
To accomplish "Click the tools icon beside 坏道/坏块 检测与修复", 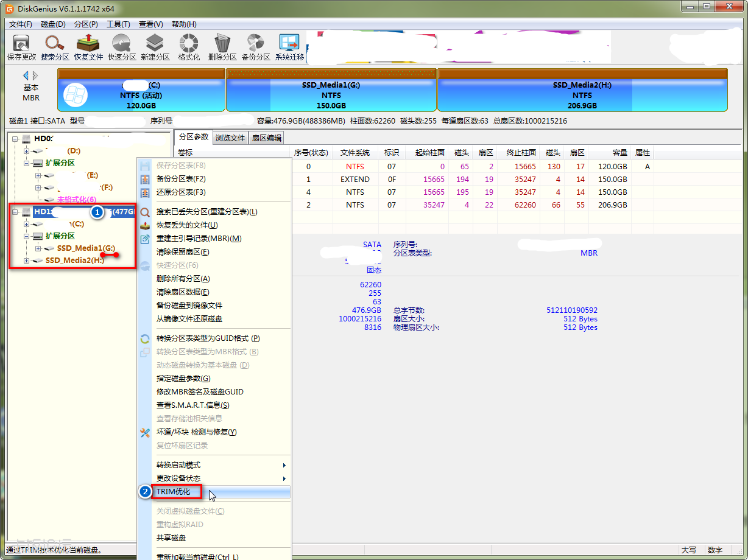I will tap(145, 432).
